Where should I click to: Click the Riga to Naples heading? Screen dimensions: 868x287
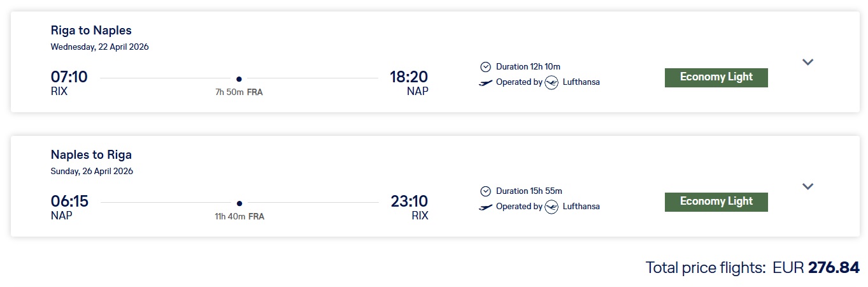91,30
